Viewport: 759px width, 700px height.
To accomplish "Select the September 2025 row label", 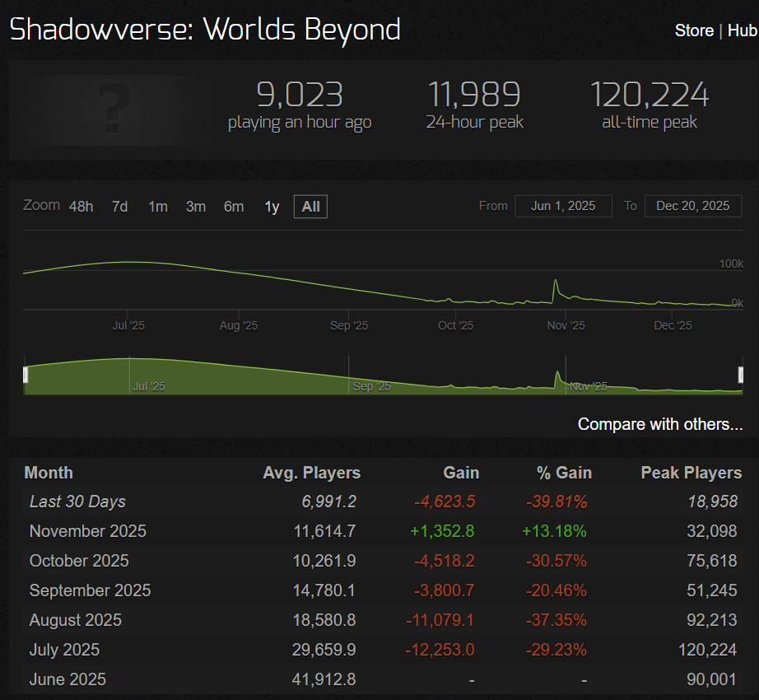I will (x=91, y=590).
